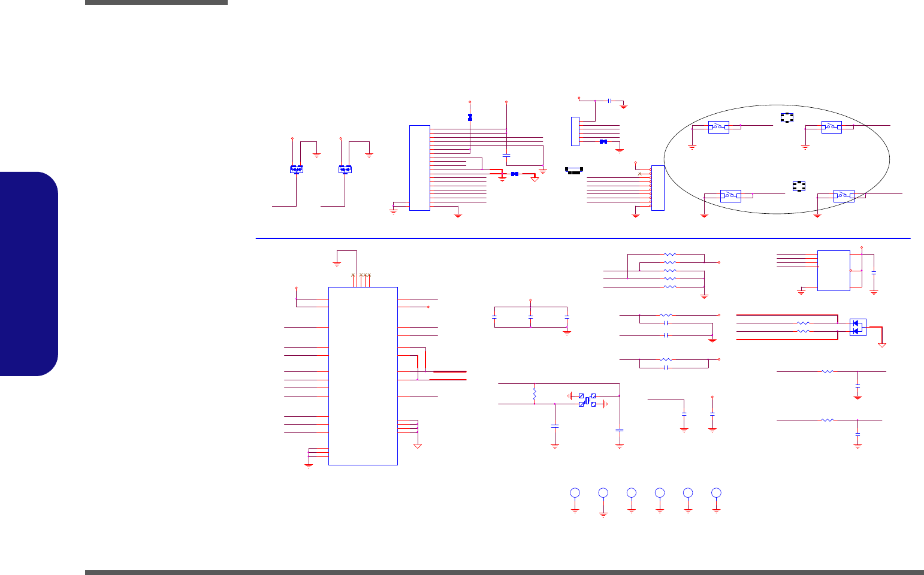The width and height of the screenshot is (924, 575).
Task: Select the largest blue IC rectangle
Action: coord(363,376)
